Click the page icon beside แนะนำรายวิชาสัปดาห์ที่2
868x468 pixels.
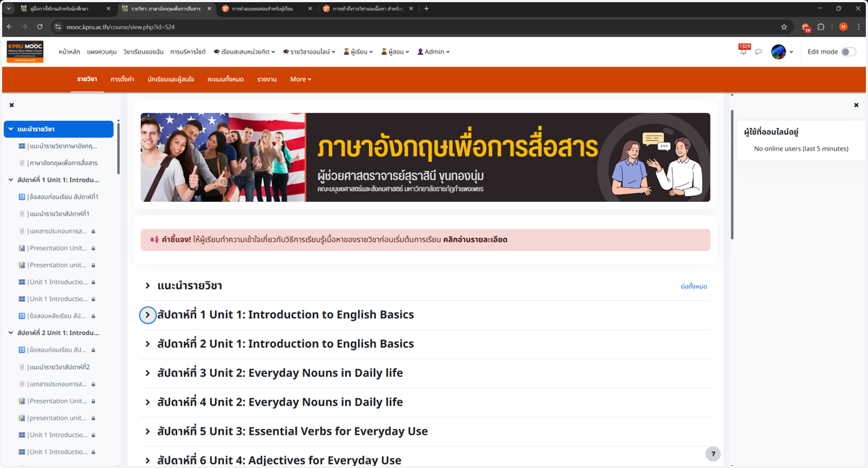click(x=22, y=367)
